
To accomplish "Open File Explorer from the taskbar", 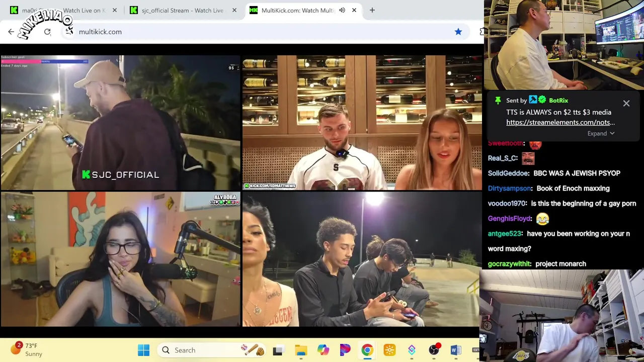I will pos(301,350).
